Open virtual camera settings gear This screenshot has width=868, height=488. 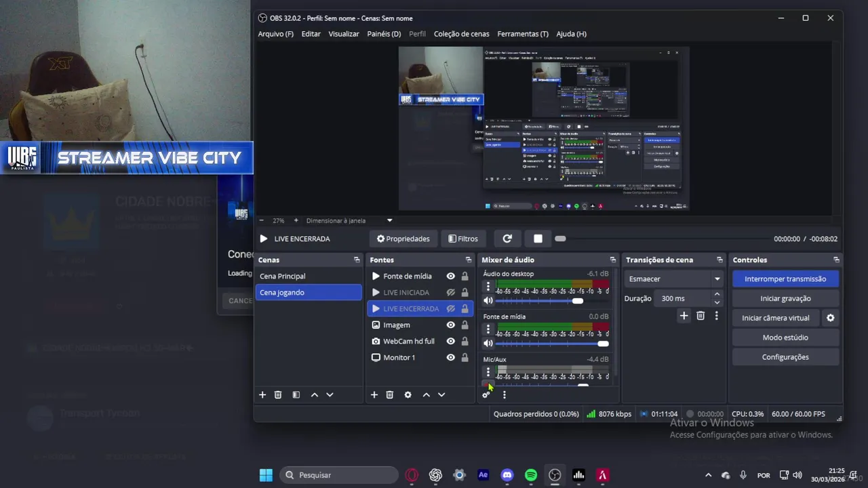coord(830,318)
